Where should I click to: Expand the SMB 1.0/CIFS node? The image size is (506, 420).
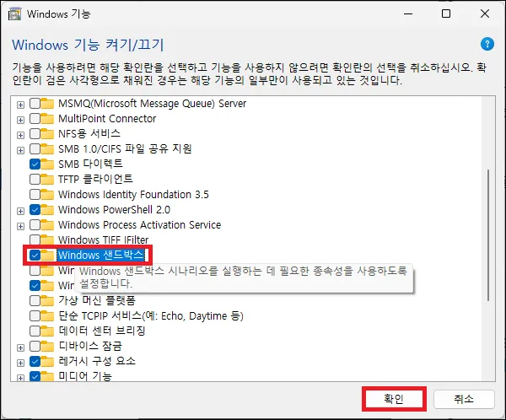20,150
